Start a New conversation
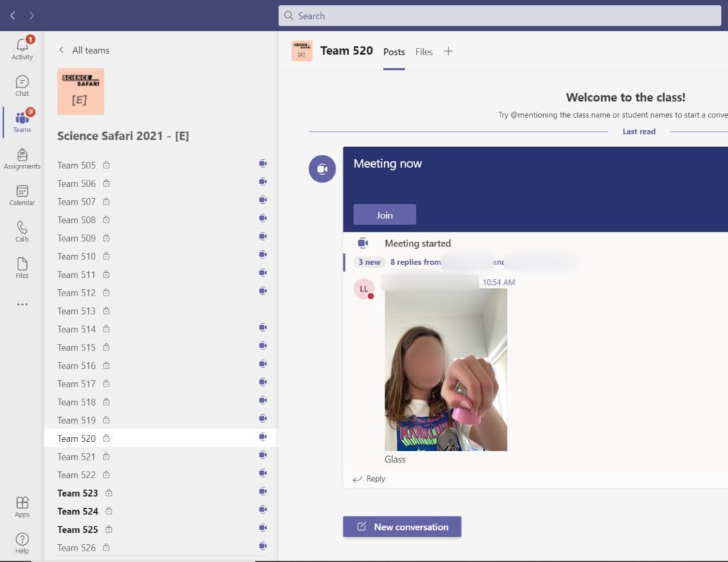This screenshot has height=562, width=728. (402, 526)
